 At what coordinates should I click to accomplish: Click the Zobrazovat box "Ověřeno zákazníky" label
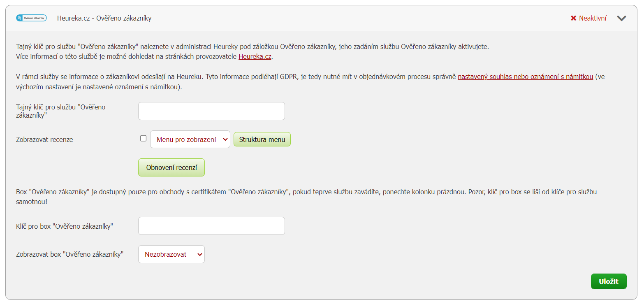70,254
